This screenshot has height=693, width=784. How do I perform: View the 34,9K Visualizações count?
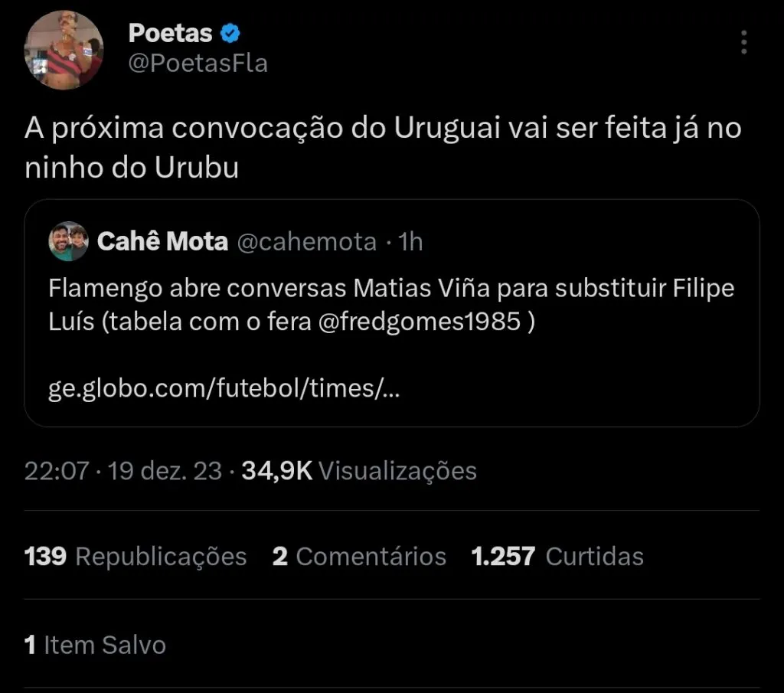[x=359, y=470]
